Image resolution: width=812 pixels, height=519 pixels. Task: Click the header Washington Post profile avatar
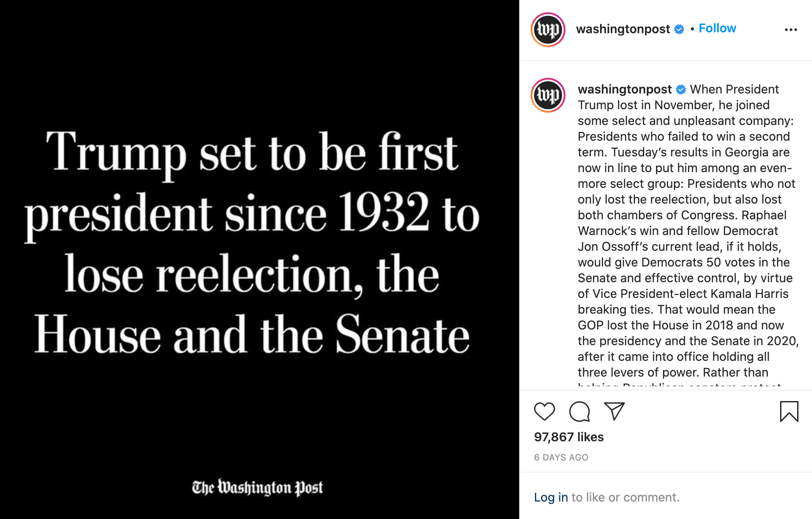[x=548, y=30]
